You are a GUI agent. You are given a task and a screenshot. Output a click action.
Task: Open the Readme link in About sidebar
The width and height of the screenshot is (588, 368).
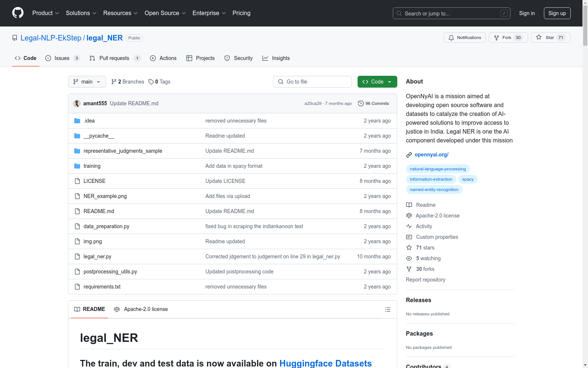[421, 205]
